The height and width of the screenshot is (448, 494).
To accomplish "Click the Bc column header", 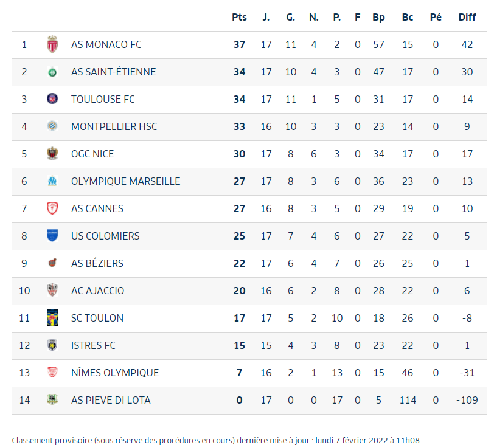I will tap(408, 17).
